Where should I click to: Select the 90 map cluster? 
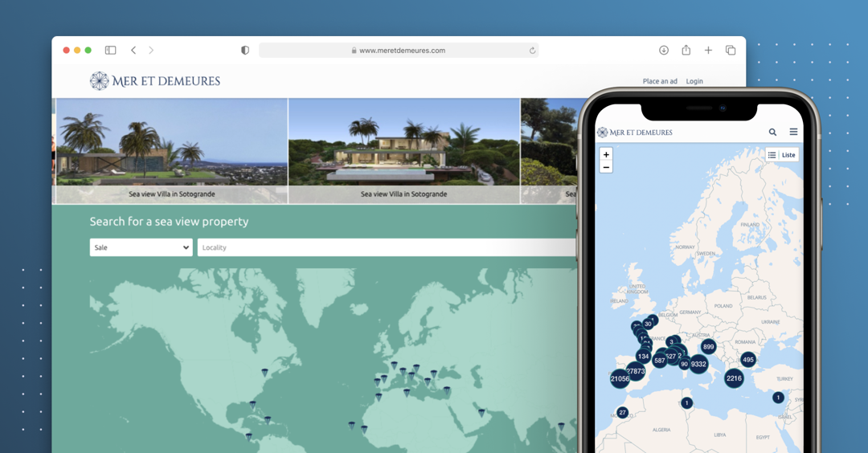[x=685, y=364]
